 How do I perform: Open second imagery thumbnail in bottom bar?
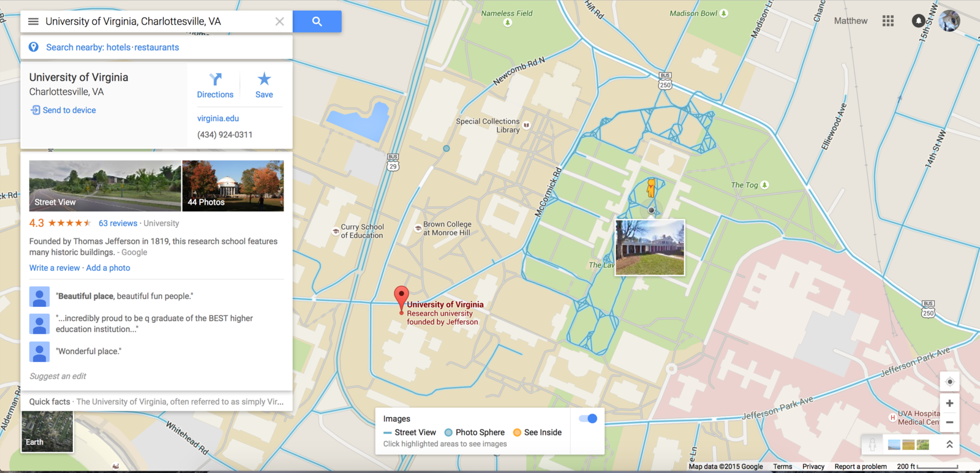pos(908,445)
